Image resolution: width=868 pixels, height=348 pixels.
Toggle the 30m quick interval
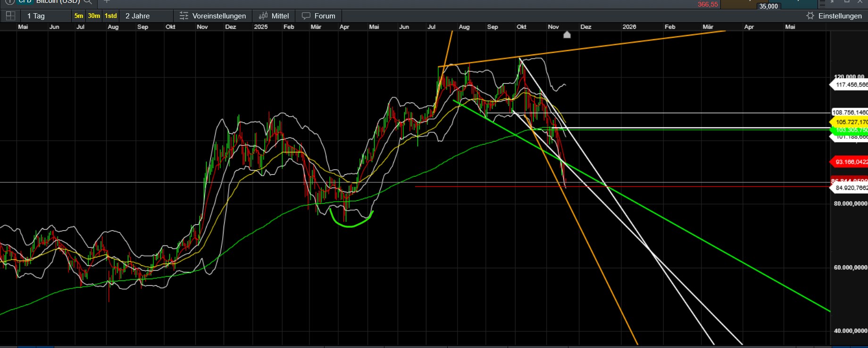[94, 16]
